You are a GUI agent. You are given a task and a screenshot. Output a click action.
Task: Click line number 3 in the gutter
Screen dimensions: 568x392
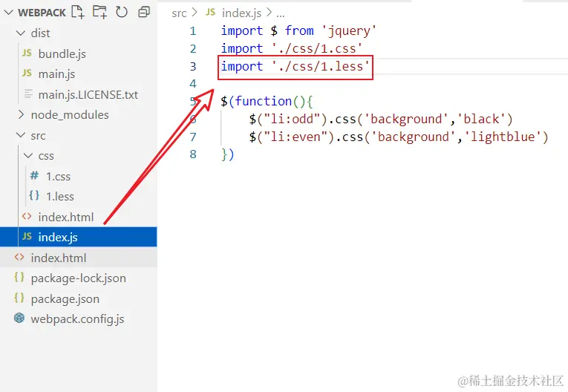pos(193,66)
